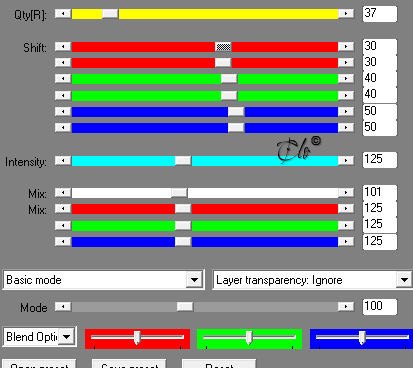Click left arrow of white Mix slider
The height and width of the screenshot is (368, 413).
63,193
